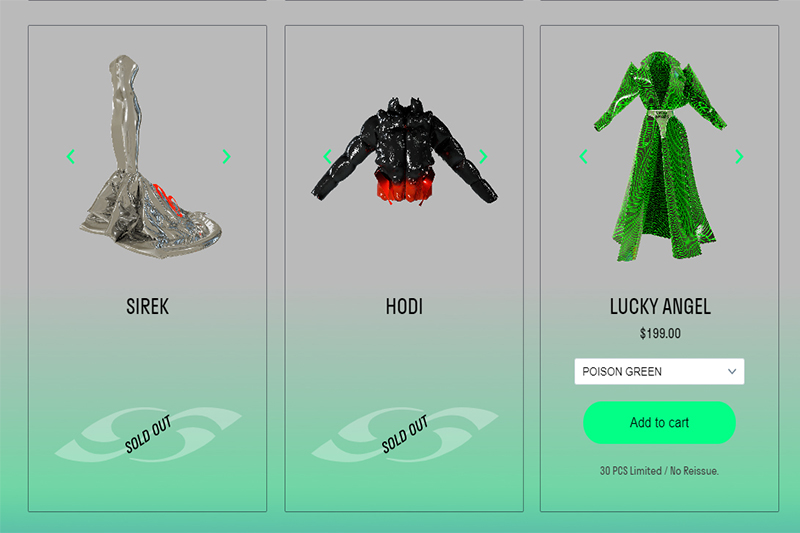Click the swirl logo behind HODI sold out

click(x=405, y=435)
